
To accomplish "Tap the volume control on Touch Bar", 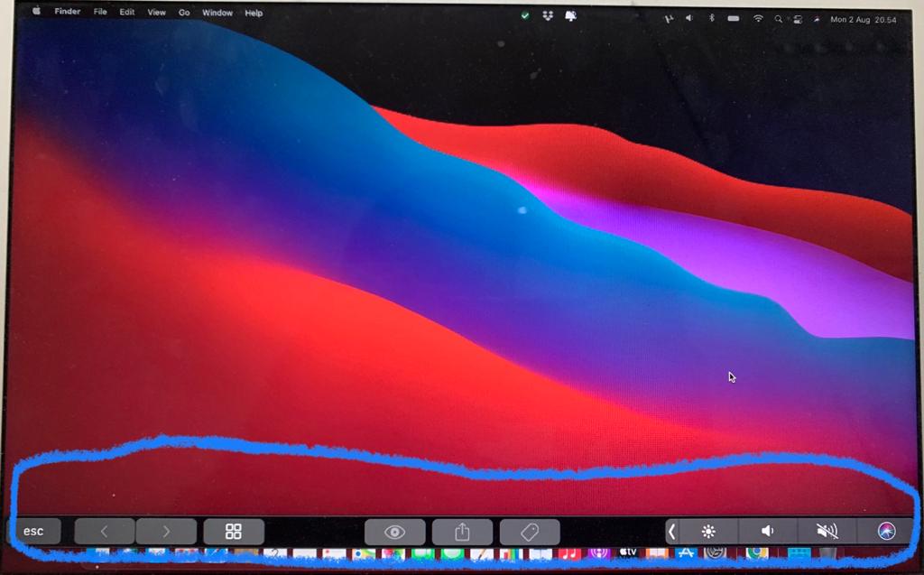I will tap(767, 532).
